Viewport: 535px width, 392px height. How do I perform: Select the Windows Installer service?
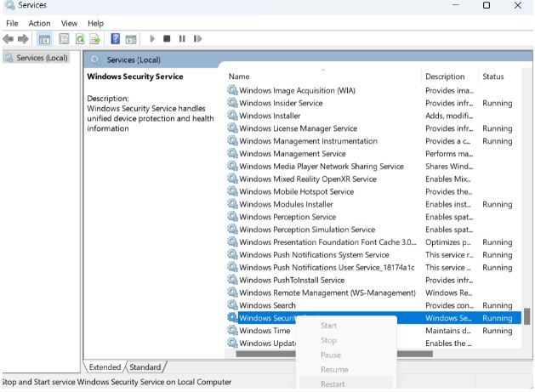(373, 116)
